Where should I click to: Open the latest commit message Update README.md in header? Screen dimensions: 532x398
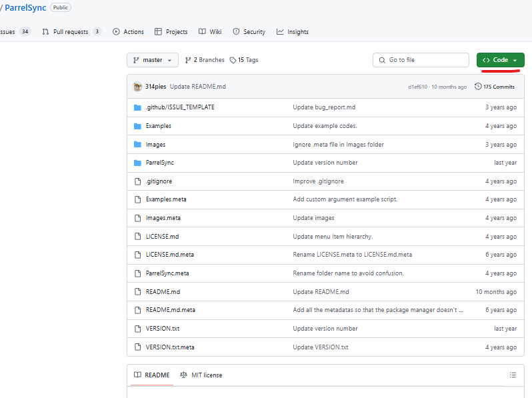click(x=198, y=87)
